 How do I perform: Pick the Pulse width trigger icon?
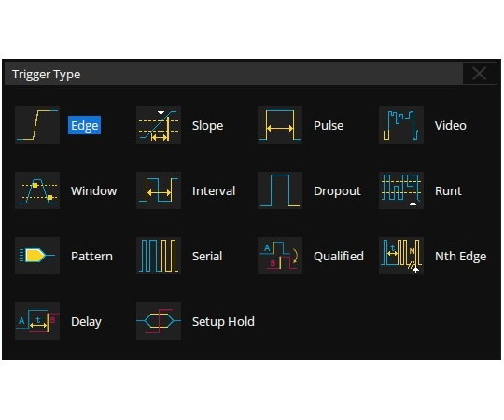coord(280,125)
